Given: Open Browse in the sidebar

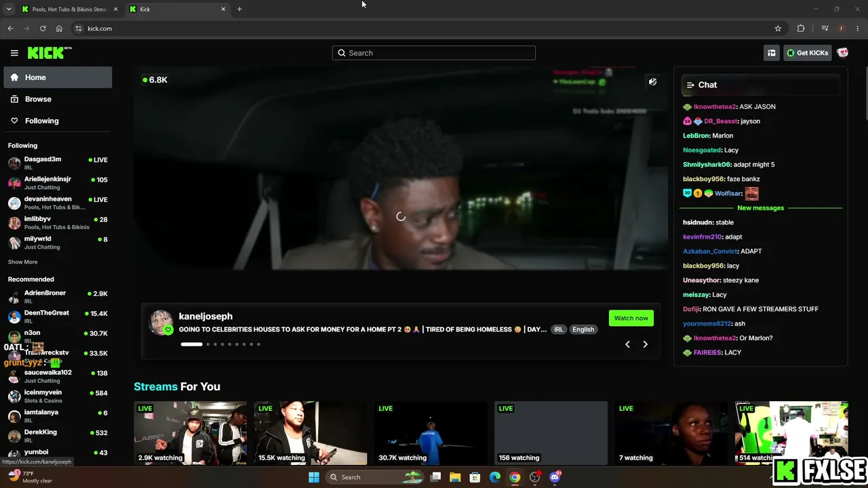Looking at the screenshot, I should [58, 99].
